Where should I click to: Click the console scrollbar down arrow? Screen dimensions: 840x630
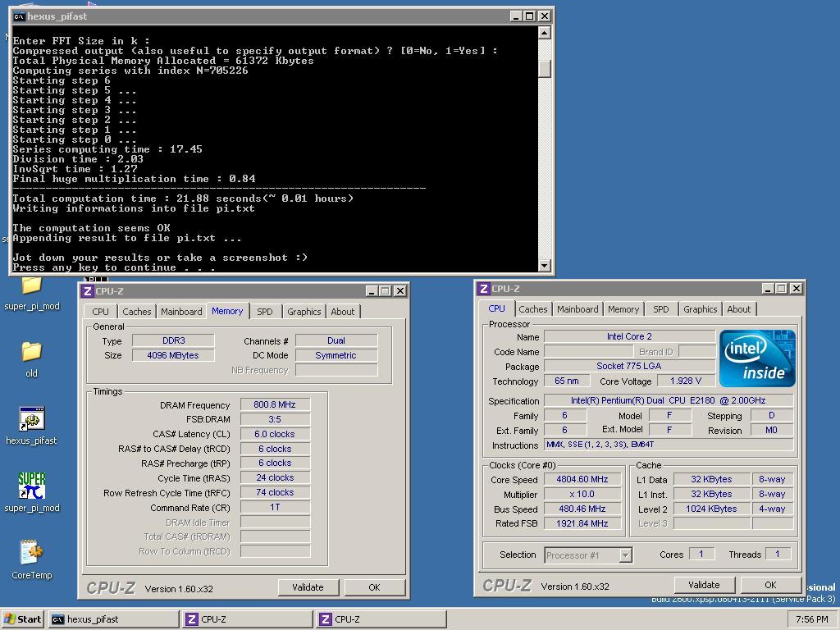[545, 265]
